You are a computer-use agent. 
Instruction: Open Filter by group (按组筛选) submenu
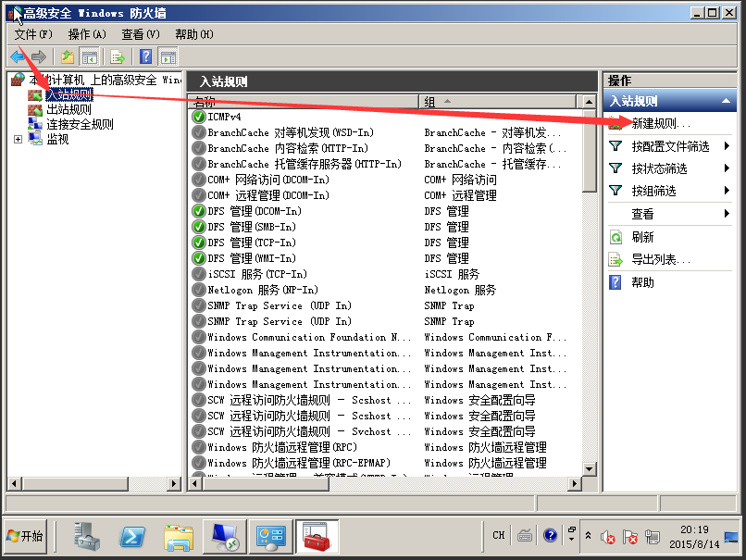click(x=670, y=191)
